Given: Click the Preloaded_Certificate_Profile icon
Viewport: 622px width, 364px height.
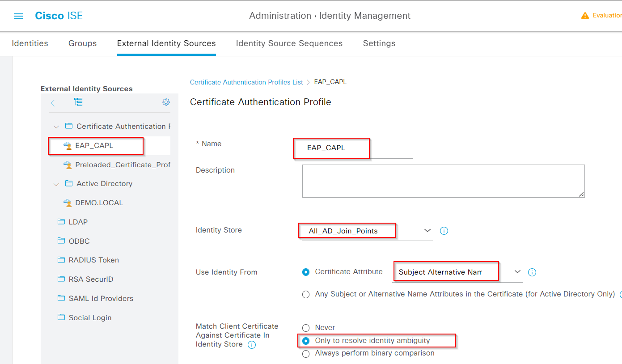Looking at the screenshot, I should pyautogui.click(x=68, y=165).
